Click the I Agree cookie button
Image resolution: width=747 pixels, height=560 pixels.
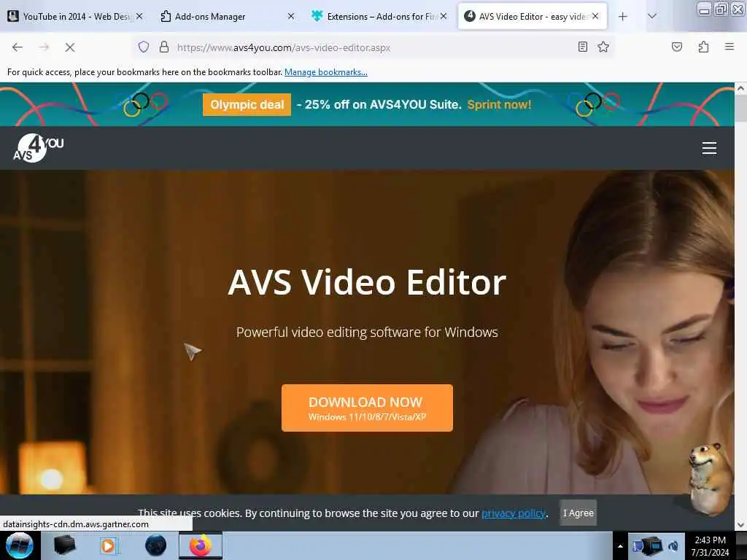coord(578,513)
